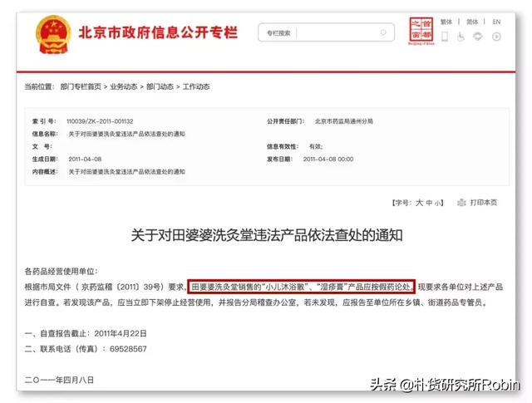Click 发布日期 value 2011-04-08 00:00
The image size is (532, 403).
[x=328, y=159]
